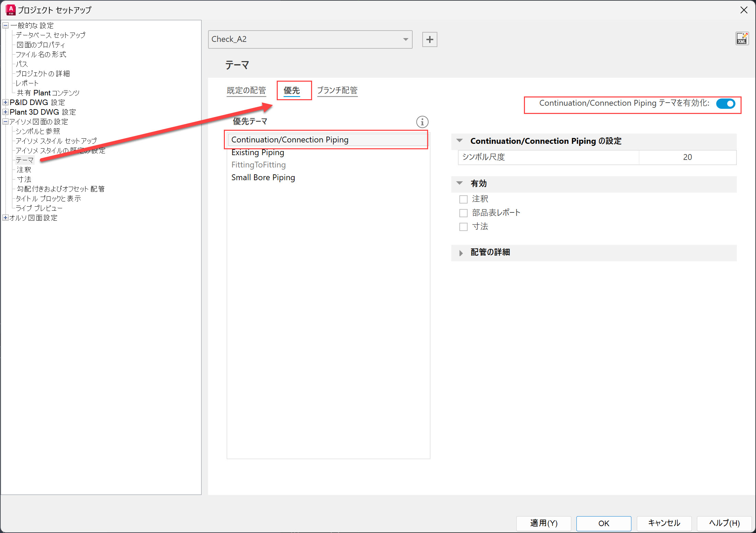The width and height of the screenshot is (756, 533).
Task: Expand the Plant 3D DWG 設定 node
Action: click(x=5, y=112)
